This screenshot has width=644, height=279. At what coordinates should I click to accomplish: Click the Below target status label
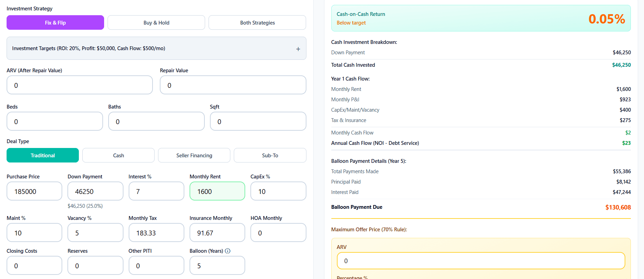[351, 23]
